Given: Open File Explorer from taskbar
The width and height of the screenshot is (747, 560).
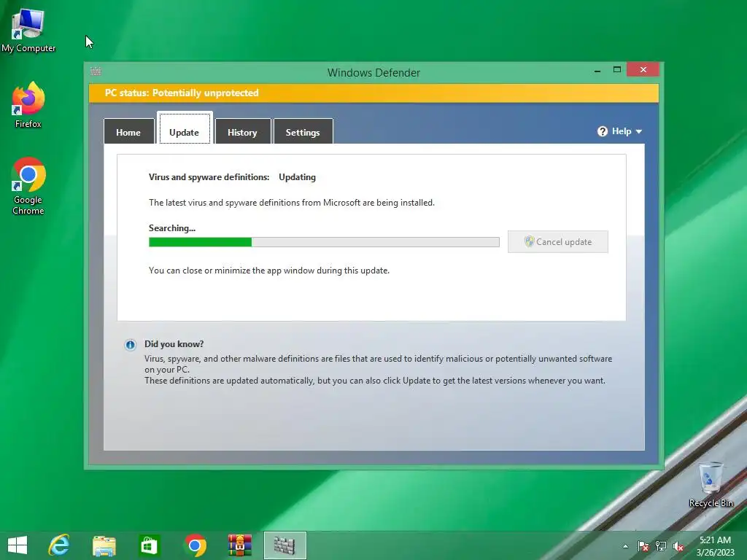Looking at the screenshot, I should pyautogui.click(x=104, y=545).
